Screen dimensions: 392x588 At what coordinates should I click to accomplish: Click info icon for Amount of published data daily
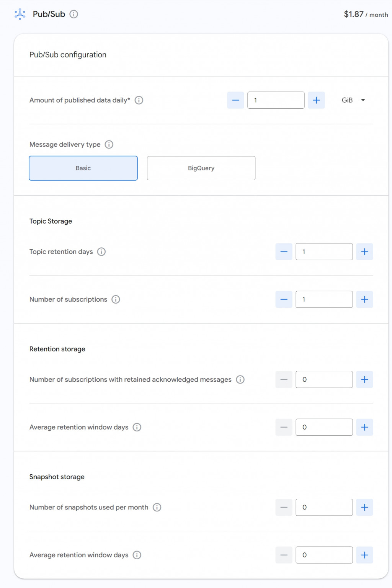[139, 100]
